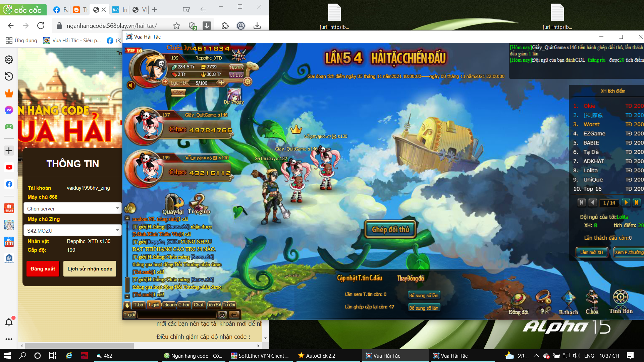The width and height of the screenshot is (644, 362).
Task: Go to first ranking page
Action: click(x=582, y=202)
